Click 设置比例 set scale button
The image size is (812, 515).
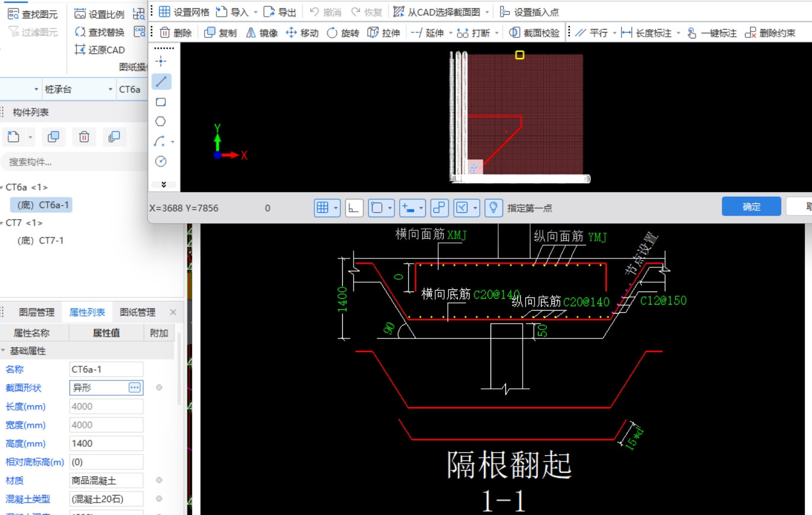100,14
